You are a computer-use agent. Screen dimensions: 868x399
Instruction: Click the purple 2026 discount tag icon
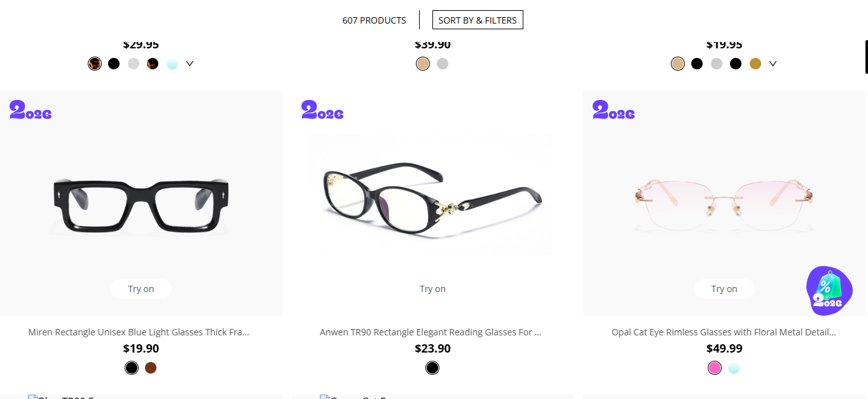[828, 290]
